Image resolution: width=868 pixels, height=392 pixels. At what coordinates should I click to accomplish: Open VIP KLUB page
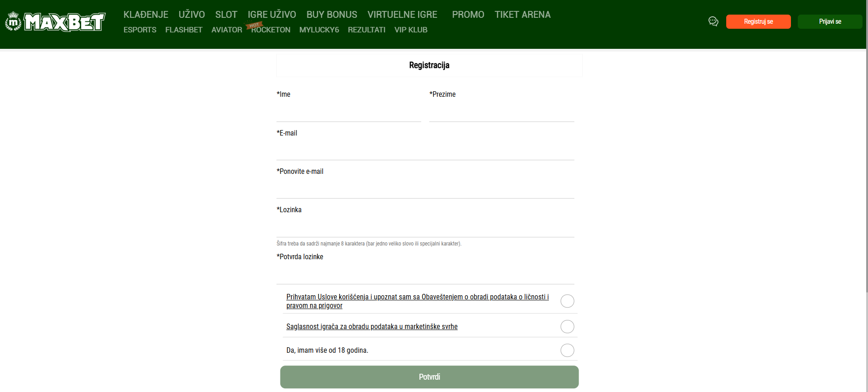[x=411, y=30]
